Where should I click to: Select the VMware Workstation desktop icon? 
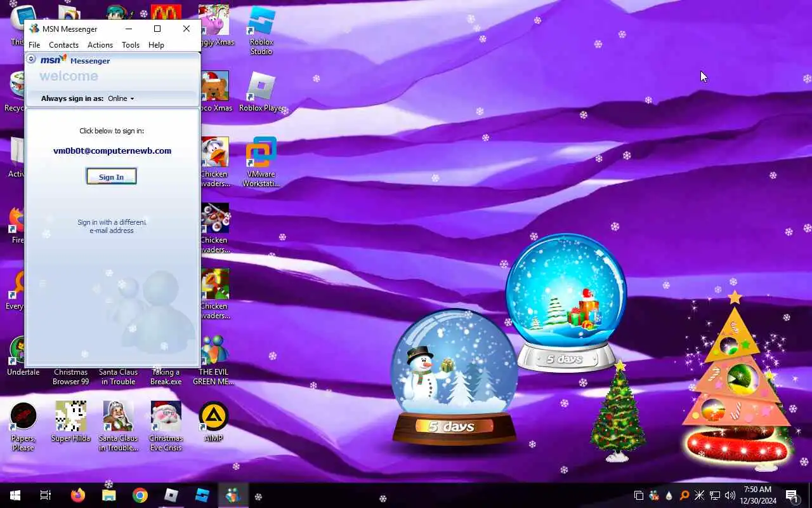coord(261,163)
